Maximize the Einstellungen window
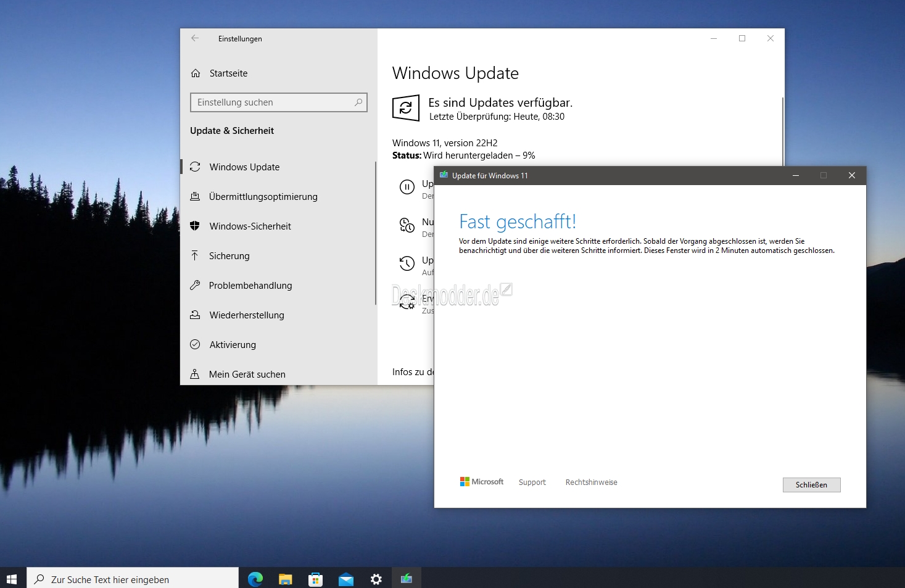This screenshot has width=905, height=588. 742,38
